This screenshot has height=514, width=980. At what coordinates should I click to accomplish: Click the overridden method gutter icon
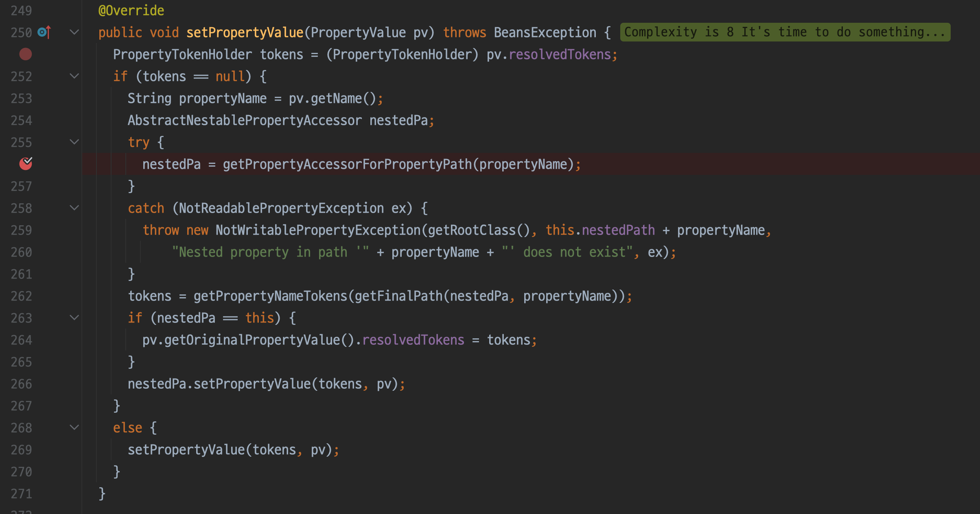(44, 32)
